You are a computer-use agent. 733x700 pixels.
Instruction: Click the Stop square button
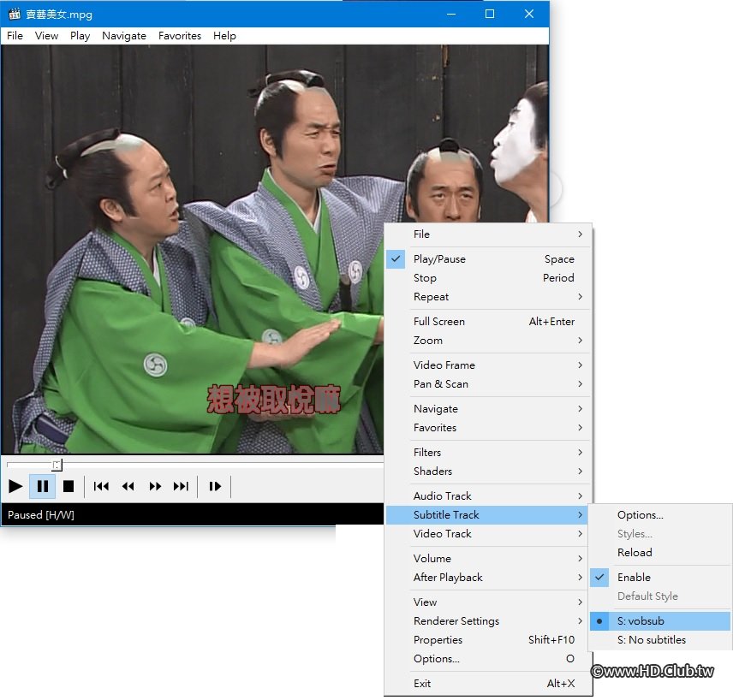click(x=69, y=486)
